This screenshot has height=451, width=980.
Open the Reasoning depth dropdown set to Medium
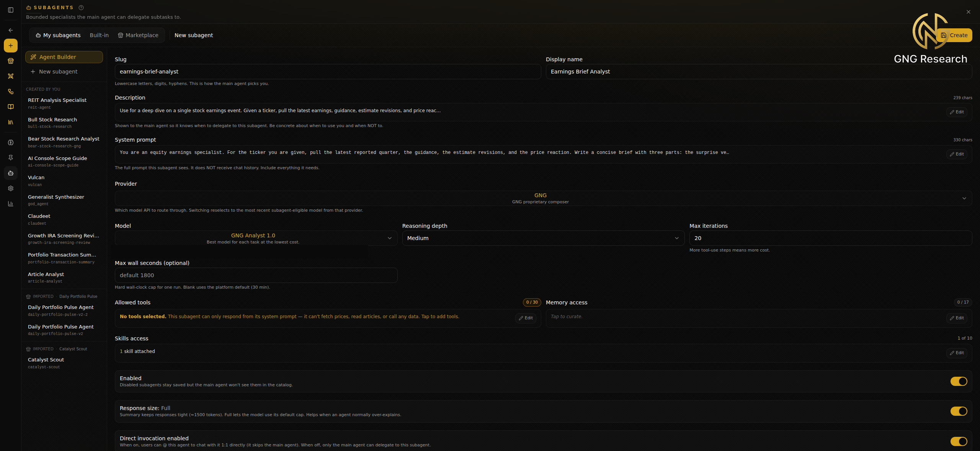coord(543,238)
